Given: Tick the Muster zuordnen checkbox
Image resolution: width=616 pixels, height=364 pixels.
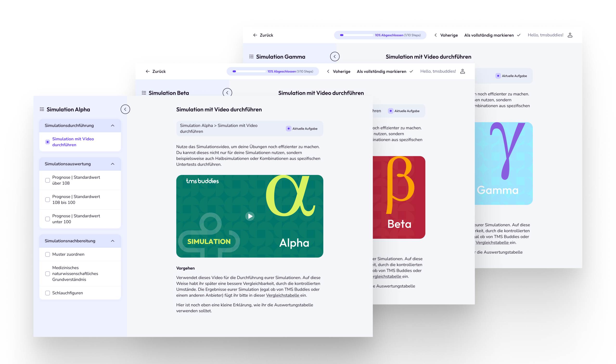Looking at the screenshot, I should click(48, 254).
